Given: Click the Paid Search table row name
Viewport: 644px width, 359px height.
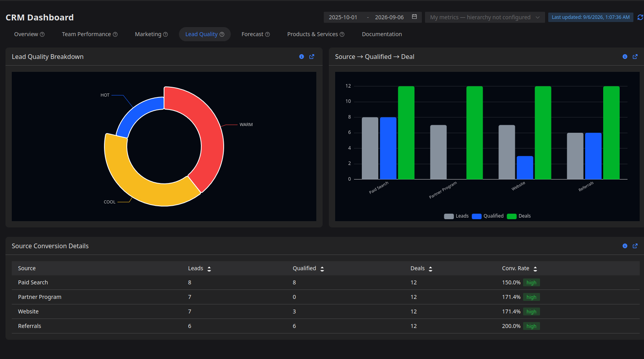Looking at the screenshot, I should [x=33, y=282].
